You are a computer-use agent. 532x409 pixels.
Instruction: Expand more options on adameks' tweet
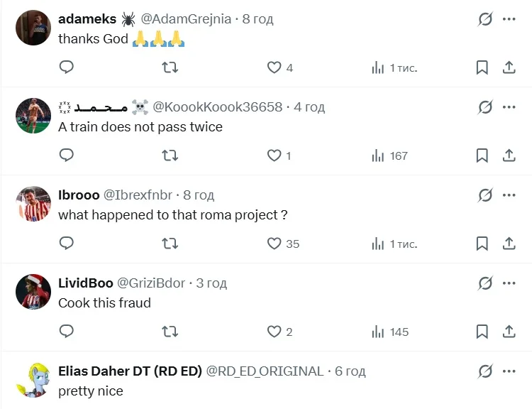(x=509, y=19)
